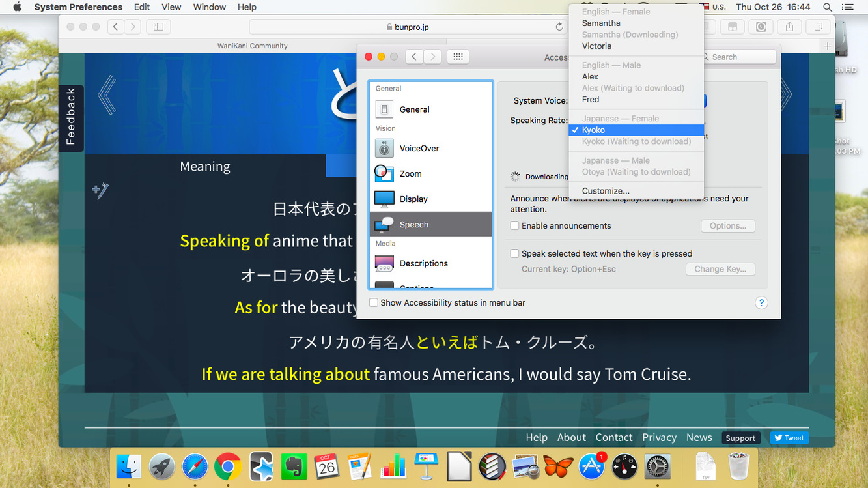This screenshot has width=868, height=488.
Task: Reload the bunpro.jp page
Action: [x=559, y=27]
